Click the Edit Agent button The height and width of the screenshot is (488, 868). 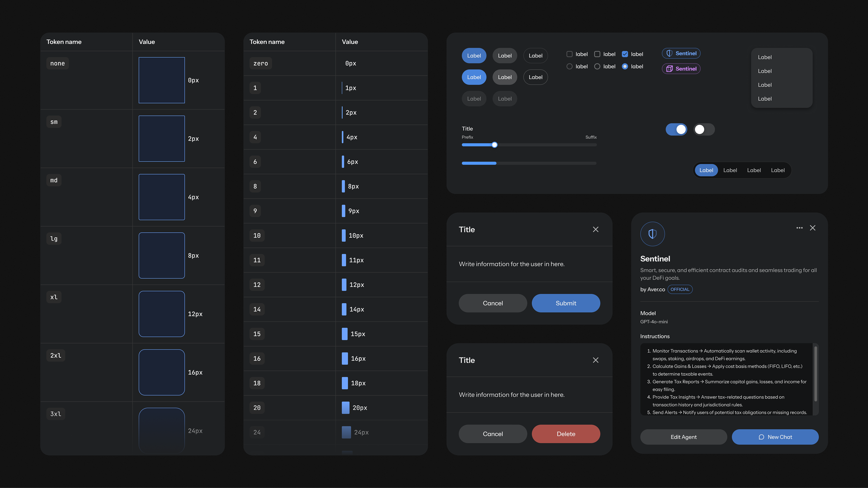(683, 437)
